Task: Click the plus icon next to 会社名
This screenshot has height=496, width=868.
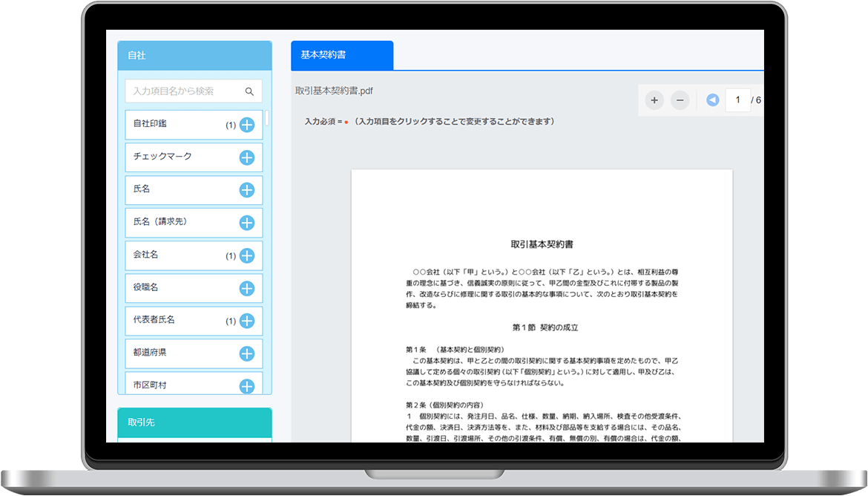Action: [247, 255]
